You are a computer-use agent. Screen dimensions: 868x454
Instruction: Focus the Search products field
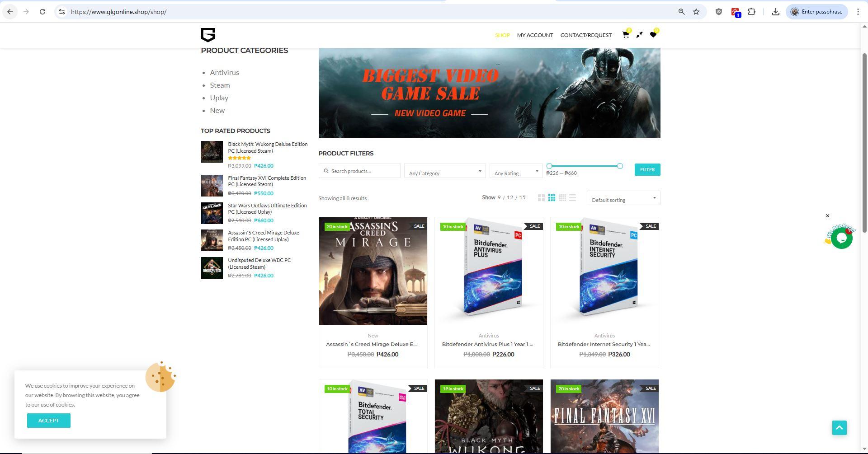(x=359, y=171)
